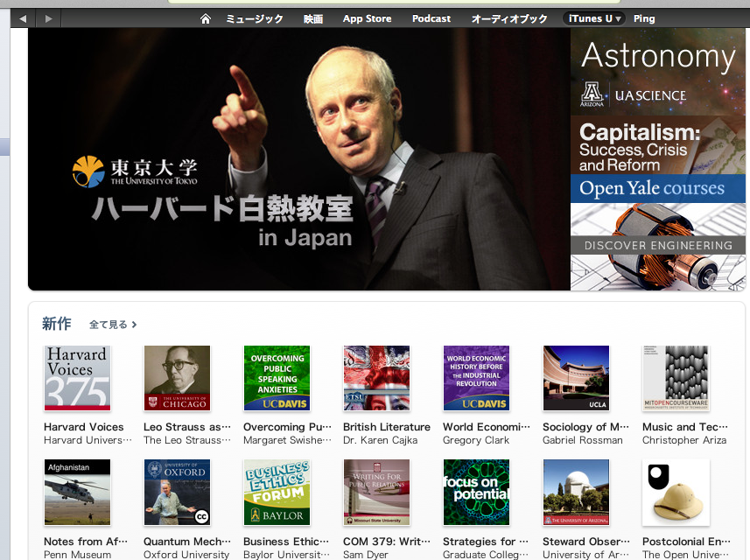The width and height of the screenshot is (750, 560).
Task: Click the World Economi… title link
Action: (x=487, y=427)
